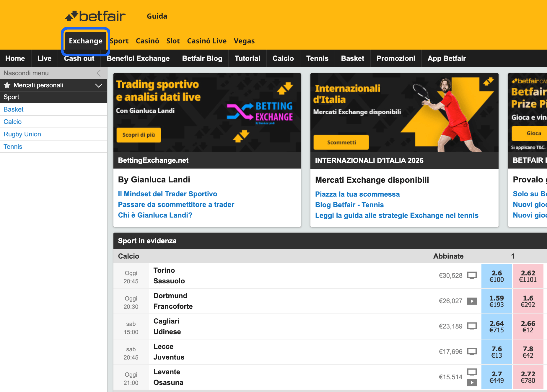
Task: Open the Trading sportivo banner image
Action: 207,113
